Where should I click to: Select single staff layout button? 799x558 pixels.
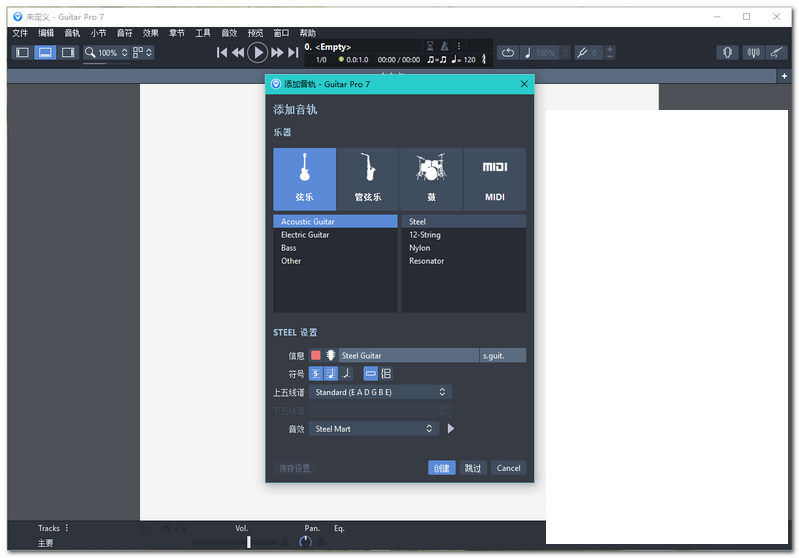tap(370, 374)
